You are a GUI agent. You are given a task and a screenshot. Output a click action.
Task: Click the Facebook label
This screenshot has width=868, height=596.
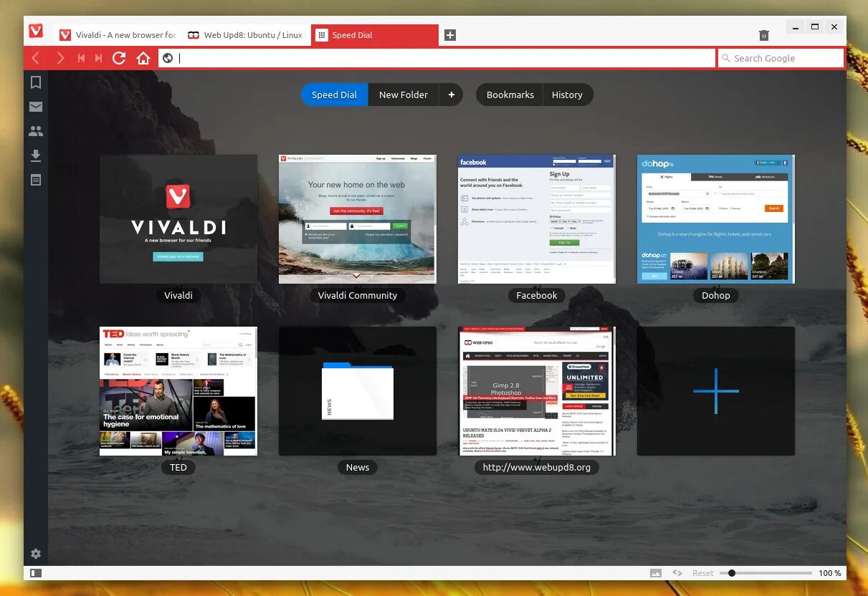pos(537,295)
